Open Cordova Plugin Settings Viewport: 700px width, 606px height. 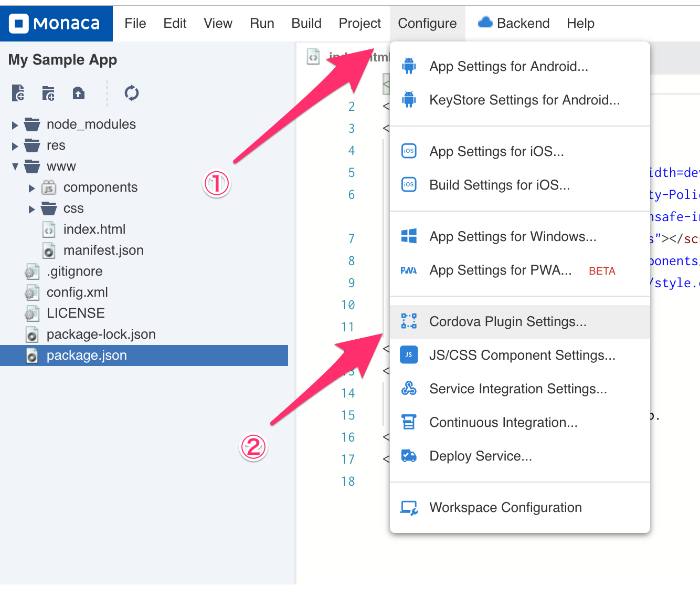520,321
